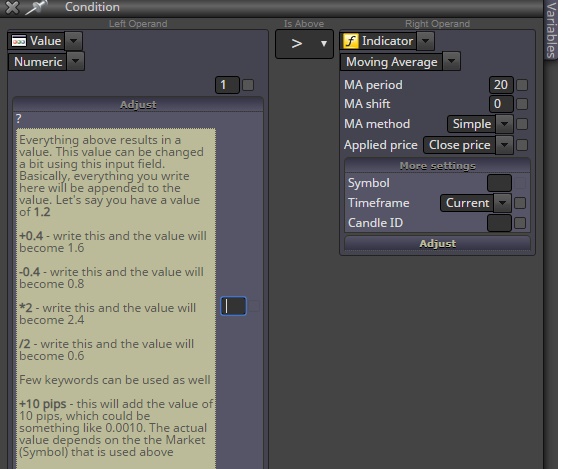
Task: Open the Applied price Close price dropdown
Action: click(504, 145)
